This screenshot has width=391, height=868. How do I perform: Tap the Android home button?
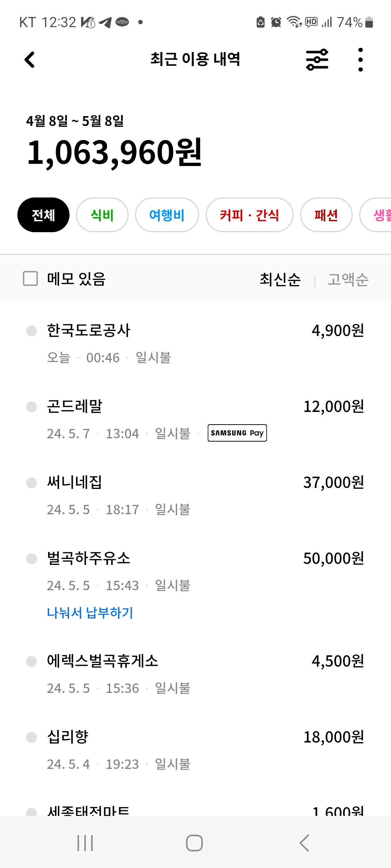click(194, 843)
